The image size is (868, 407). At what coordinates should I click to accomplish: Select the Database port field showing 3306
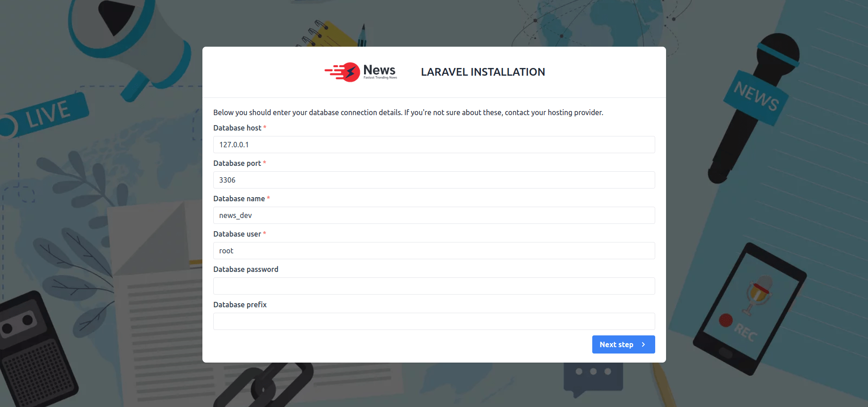coord(434,180)
